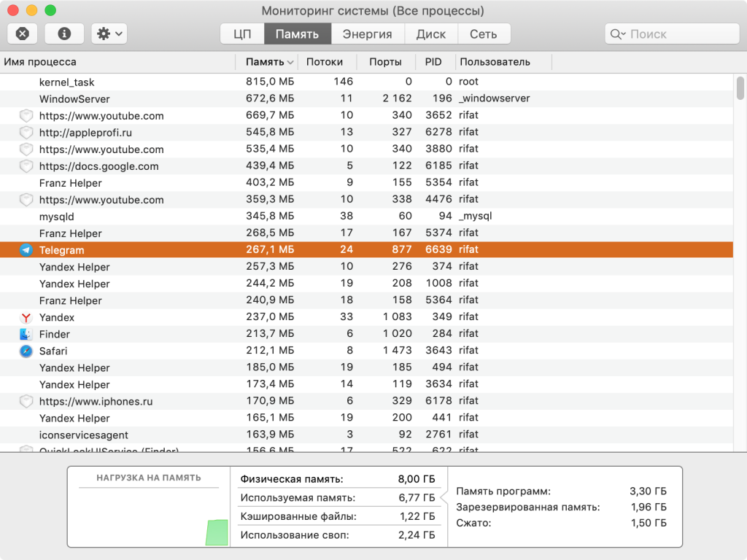This screenshot has height=560, width=747.
Task: Select Franz Helper row with 268,5 МБ
Action: point(366,233)
